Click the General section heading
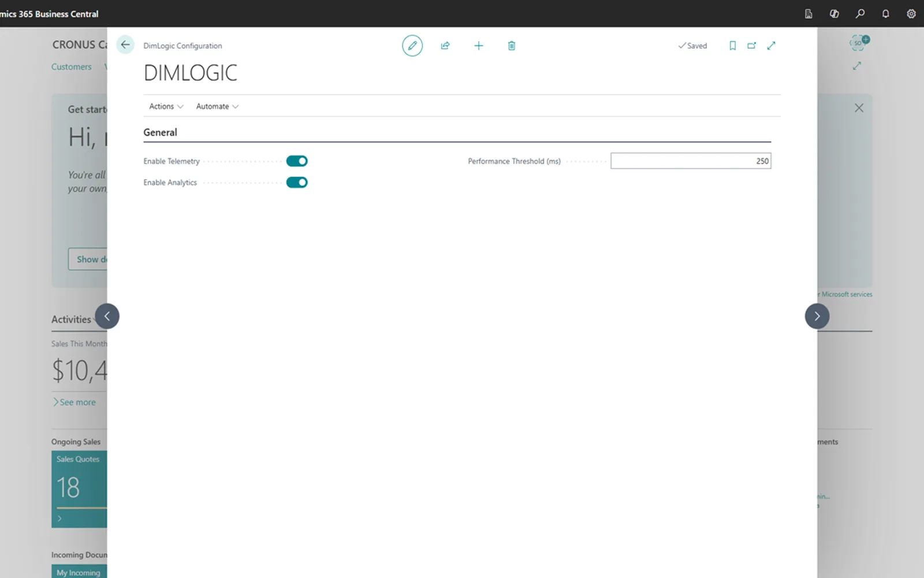 coord(160,132)
